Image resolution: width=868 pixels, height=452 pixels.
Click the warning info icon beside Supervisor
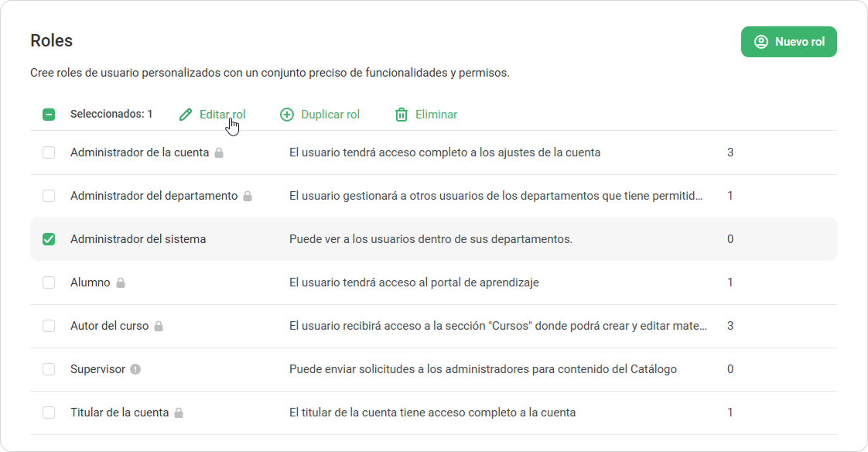[x=135, y=369]
